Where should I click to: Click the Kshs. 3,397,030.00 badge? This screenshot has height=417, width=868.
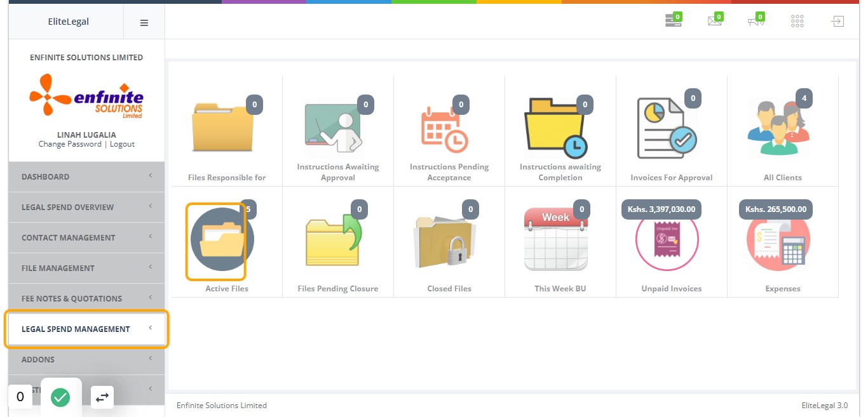click(661, 209)
